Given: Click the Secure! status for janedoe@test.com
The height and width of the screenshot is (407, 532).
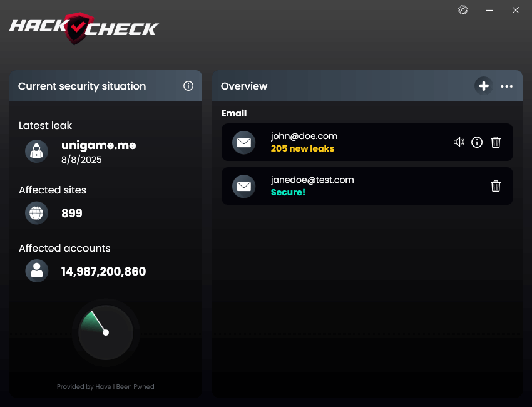Looking at the screenshot, I should tap(288, 192).
